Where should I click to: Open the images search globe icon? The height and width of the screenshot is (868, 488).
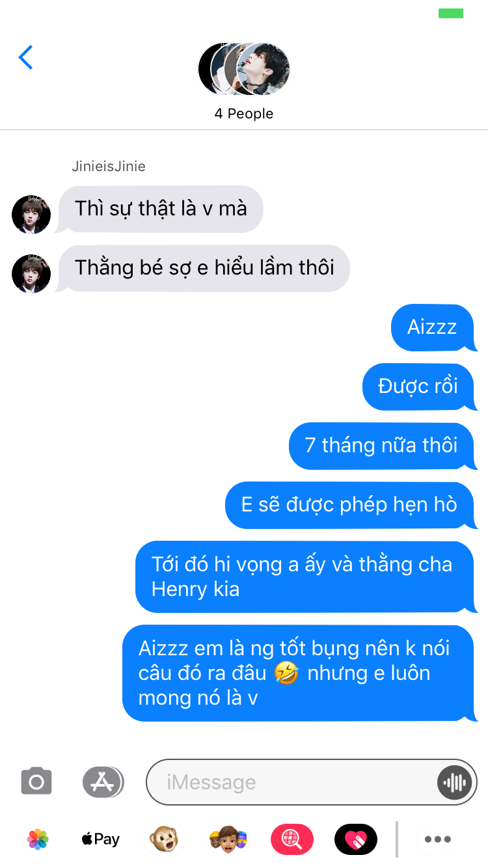(291, 839)
